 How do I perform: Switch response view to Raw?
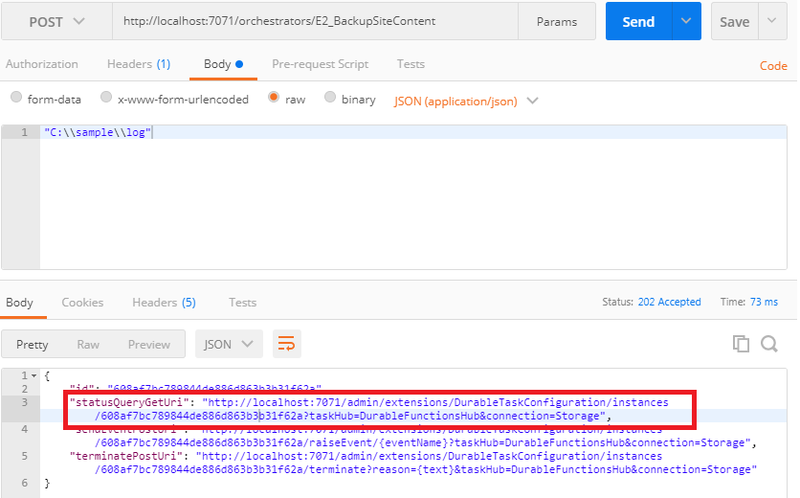(x=88, y=344)
